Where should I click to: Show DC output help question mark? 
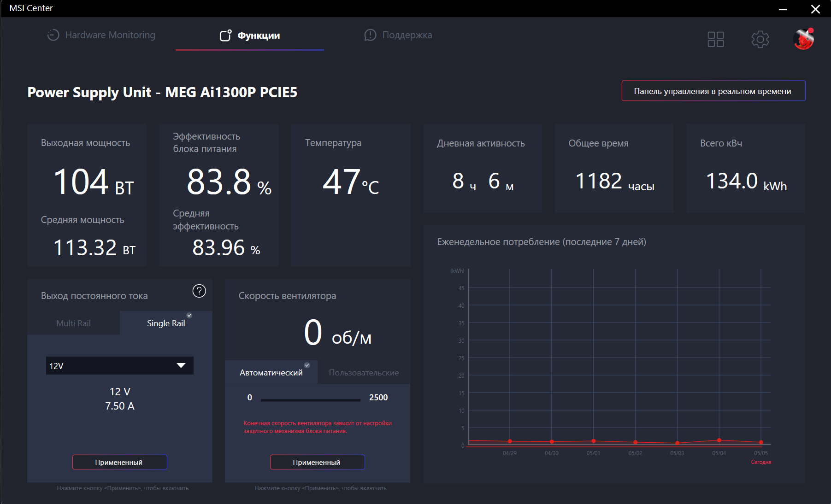199,291
